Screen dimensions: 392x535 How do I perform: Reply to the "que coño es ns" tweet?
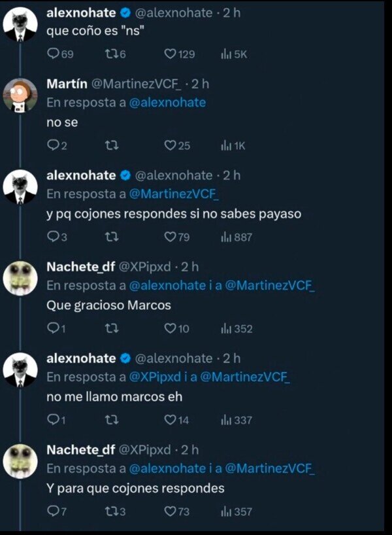pyautogui.click(x=54, y=54)
